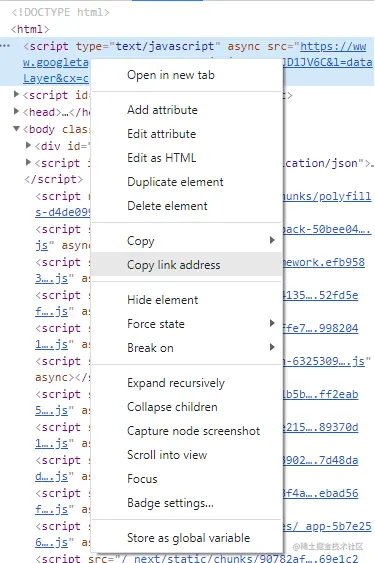Open the Copy submenu
The height and width of the screenshot is (563, 375).
tap(186, 241)
